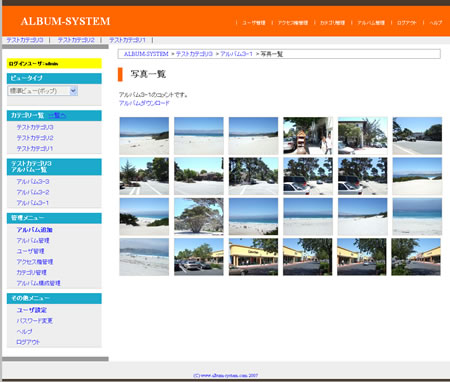Open the 標準ビュー view type dropdown
This screenshot has width=450, height=382.
click(43, 91)
